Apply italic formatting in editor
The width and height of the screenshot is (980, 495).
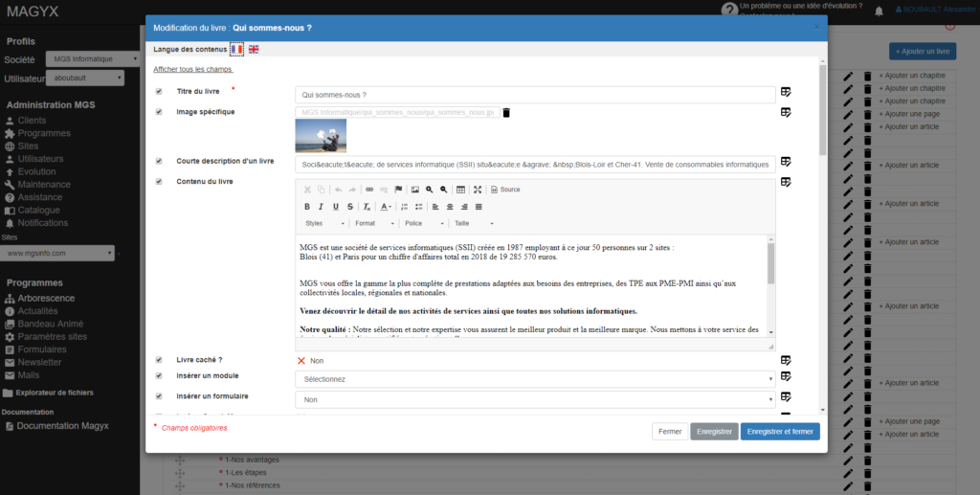click(x=322, y=207)
